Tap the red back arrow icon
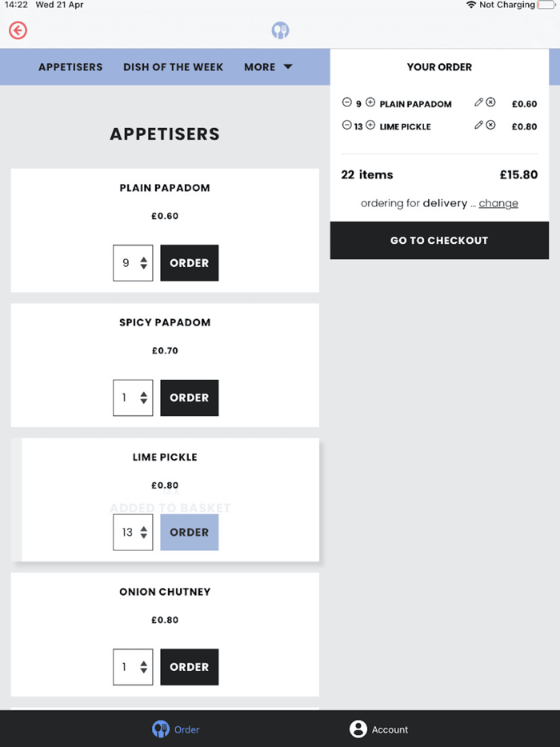This screenshot has height=747, width=560. pos(18,30)
